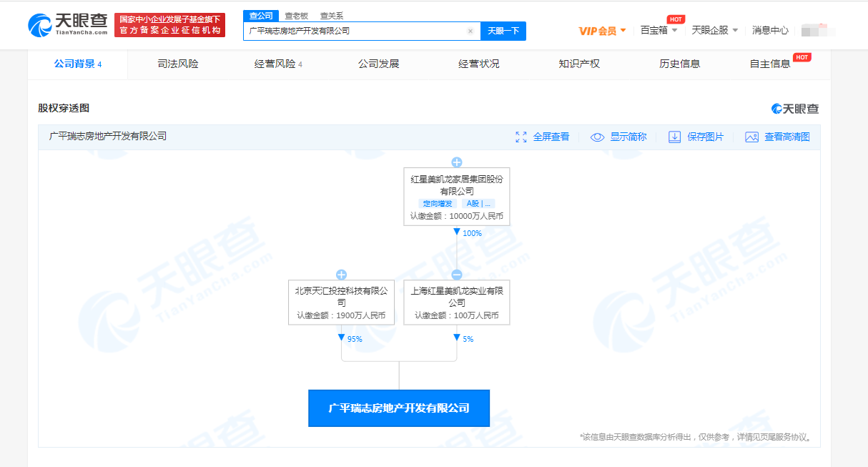The height and width of the screenshot is (467, 868).
Task: Open the VIP会员 dropdown
Action: [x=602, y=31]
